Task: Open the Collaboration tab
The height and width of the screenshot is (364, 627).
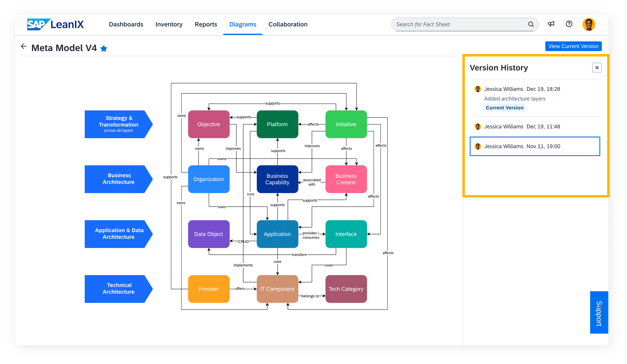Action: (288, 24)
